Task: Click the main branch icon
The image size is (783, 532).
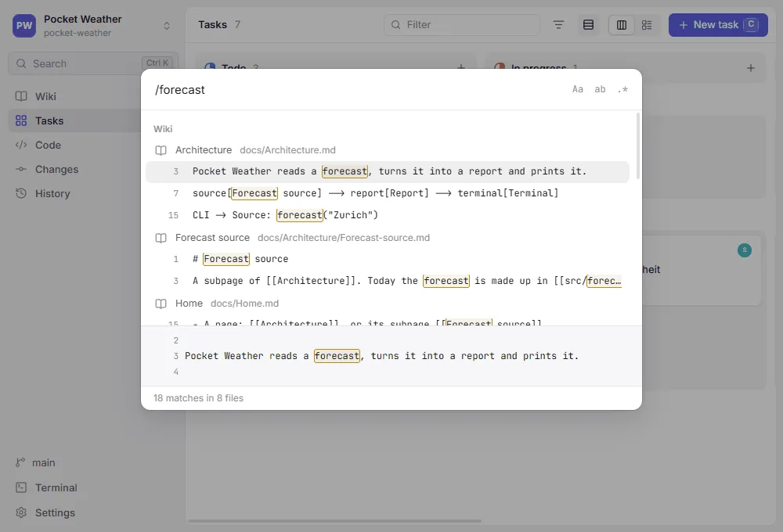Action: click(20, 462)
